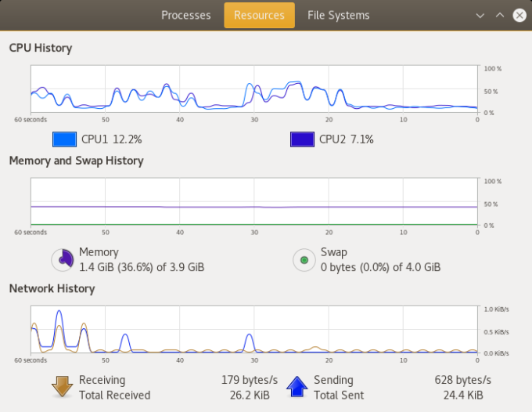Click the CPU2 7.1% label
The width and height of the screenshot is (532, 412).
346,139
